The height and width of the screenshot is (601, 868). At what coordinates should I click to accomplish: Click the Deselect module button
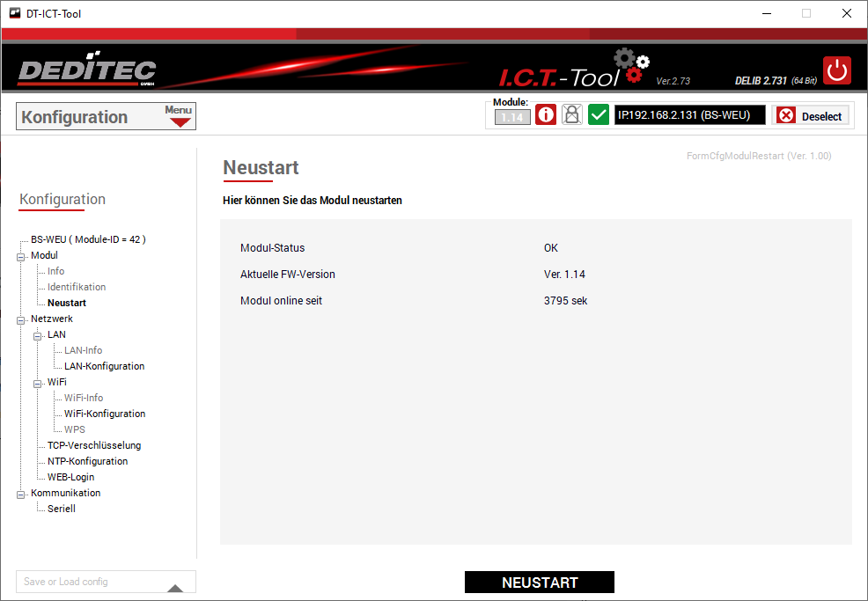click(x=811, y=116)
